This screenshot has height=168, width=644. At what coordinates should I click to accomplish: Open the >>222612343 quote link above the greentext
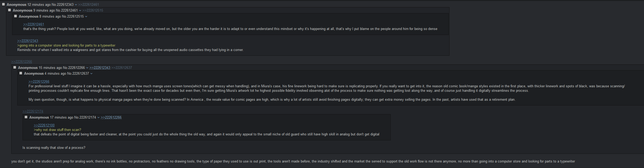click(x=28, y=41)
